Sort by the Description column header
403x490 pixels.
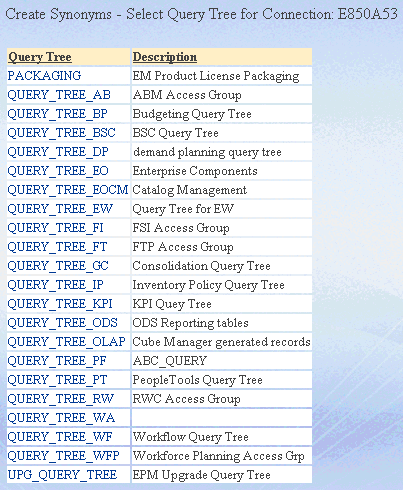tap(165, 57)
